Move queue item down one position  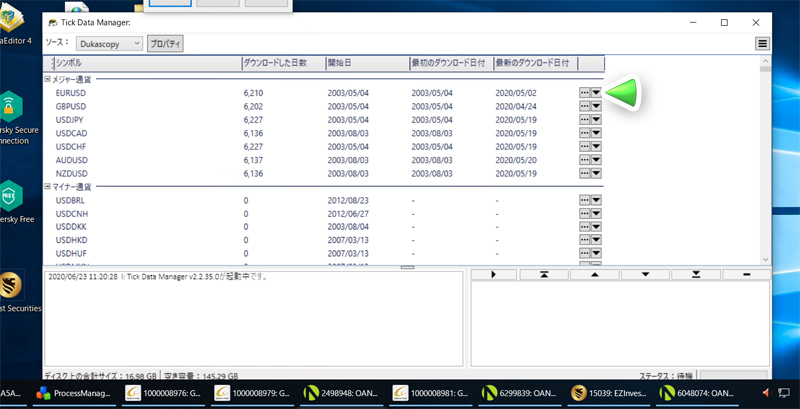coord(645,274)
